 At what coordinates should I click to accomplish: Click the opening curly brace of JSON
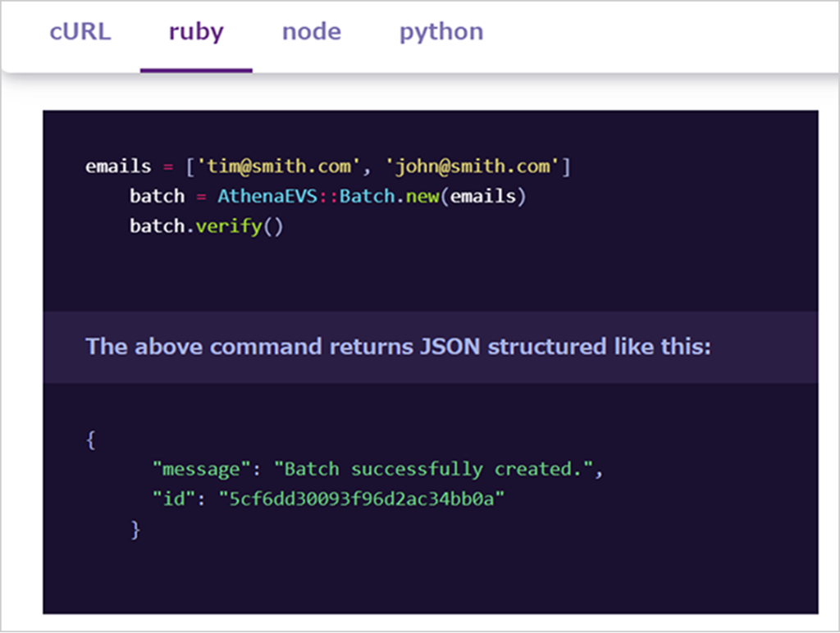click(91, 439)
